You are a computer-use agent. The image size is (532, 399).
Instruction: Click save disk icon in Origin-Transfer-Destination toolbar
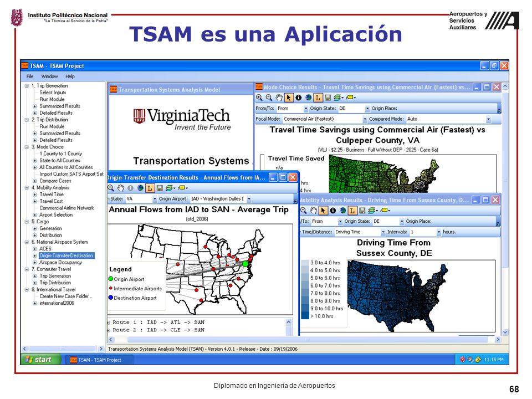160,188
